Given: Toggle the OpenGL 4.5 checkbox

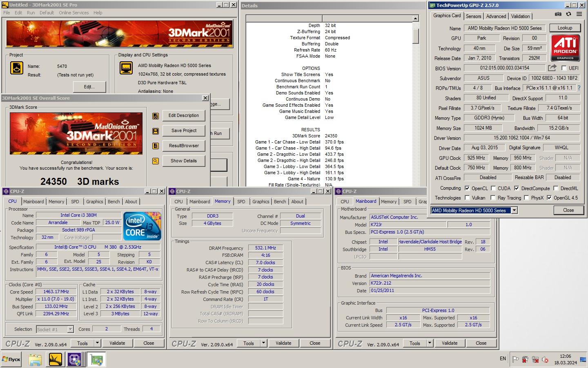Looking at the screenshot, I should pos(549,198).
